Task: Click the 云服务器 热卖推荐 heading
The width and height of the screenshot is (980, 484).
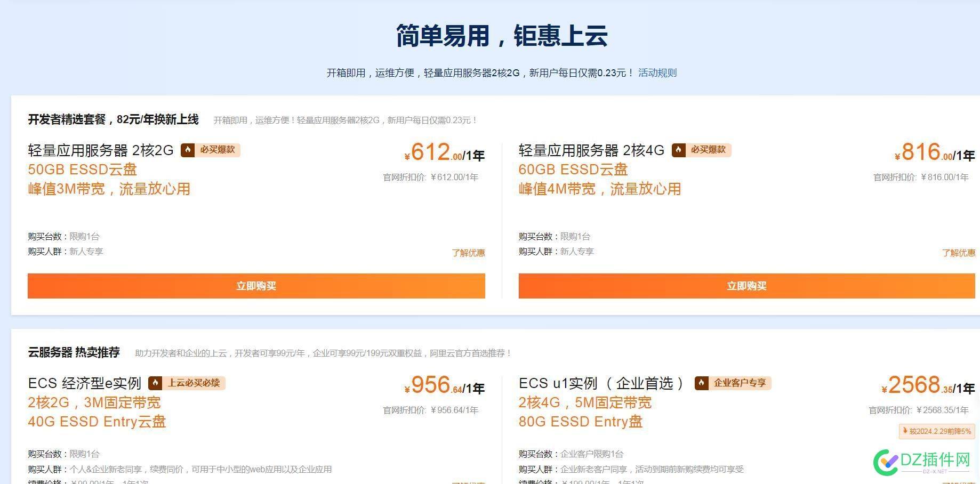Action: tap(74, 352)
